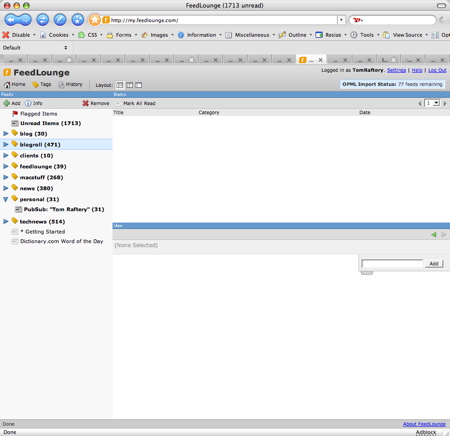Expand the clients tag folder
This screenshot has width=450, height=436.
[x=6, y=155]
